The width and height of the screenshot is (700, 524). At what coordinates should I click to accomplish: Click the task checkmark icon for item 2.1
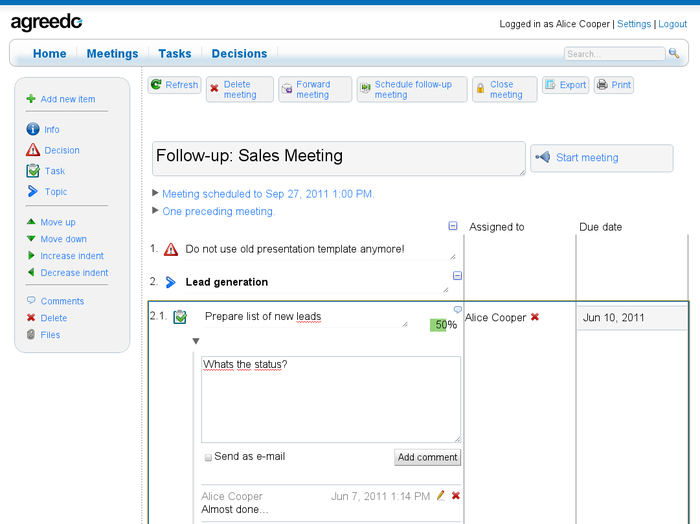coord(180,317)
